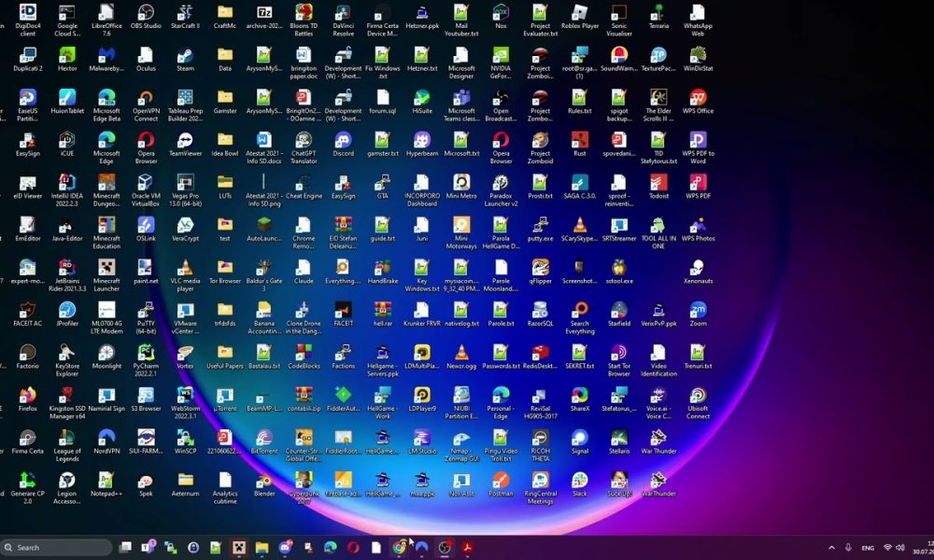Open the Passwords.txt file
Screen dimensions: 934x560
[501, 353]
